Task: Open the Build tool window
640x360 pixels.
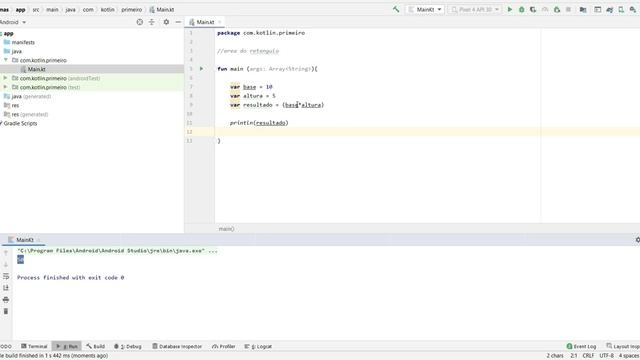Action: click(96, 346)
